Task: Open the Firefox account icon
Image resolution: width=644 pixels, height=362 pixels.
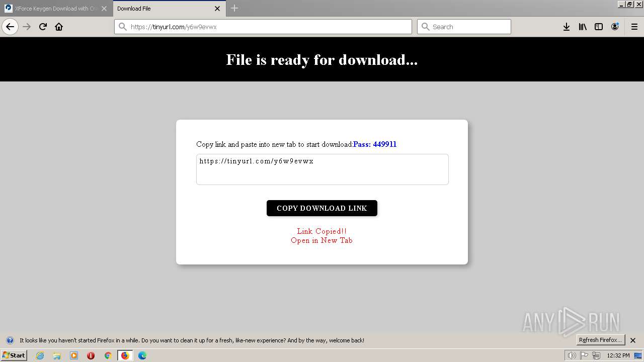Action: click(x=615, y=27)
